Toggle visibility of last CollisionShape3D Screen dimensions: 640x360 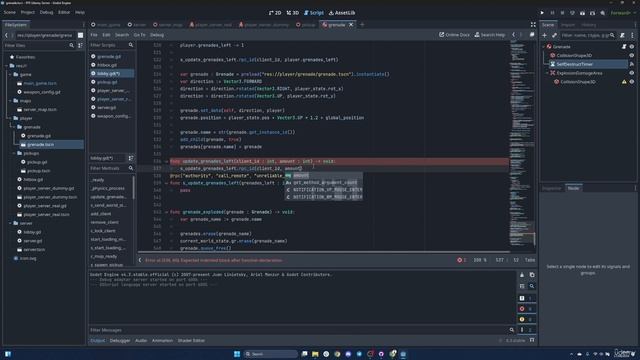tap(632, 82)
